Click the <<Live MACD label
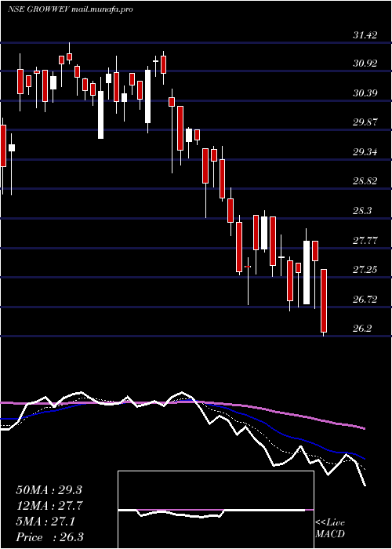Image resolution: width=392 pixels, height=549 pixels. tap(330, 528)
